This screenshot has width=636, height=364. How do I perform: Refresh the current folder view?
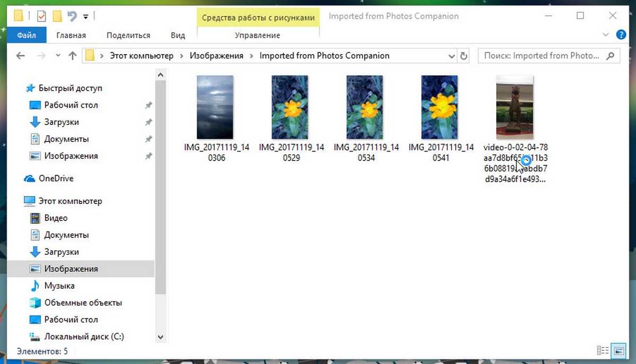click(x=464, y=56)
